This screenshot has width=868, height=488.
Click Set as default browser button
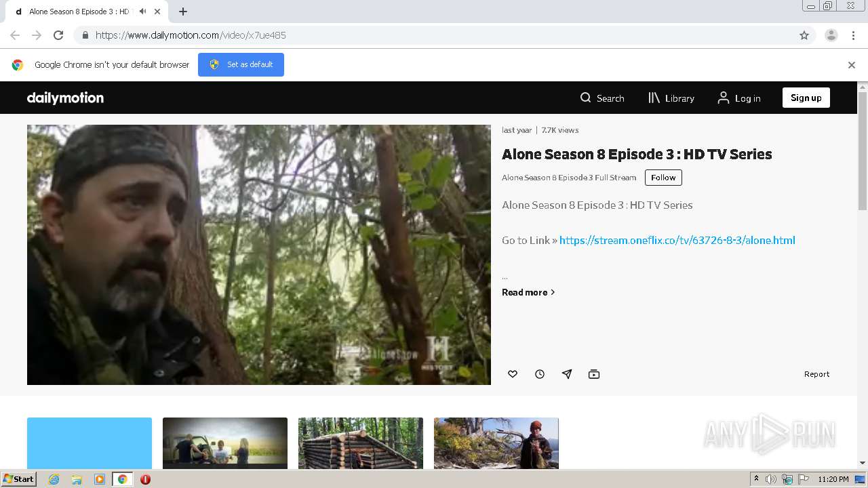(x=241, y=64)
